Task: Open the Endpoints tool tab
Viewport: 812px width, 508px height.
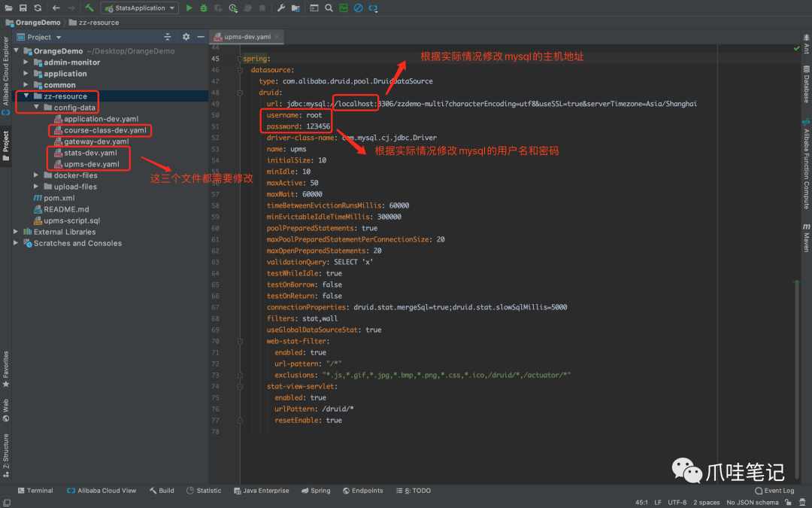Action: click(363, 491)
